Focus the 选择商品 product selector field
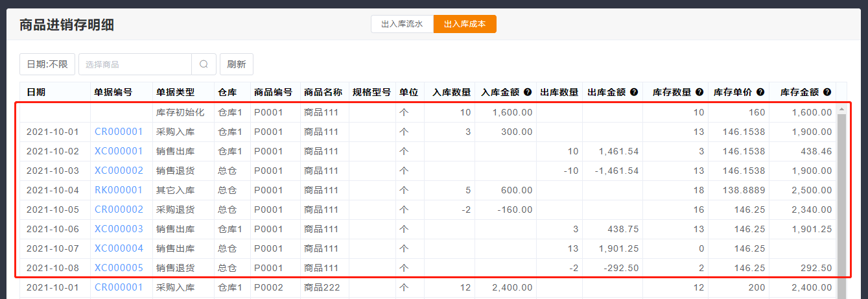 135,64
